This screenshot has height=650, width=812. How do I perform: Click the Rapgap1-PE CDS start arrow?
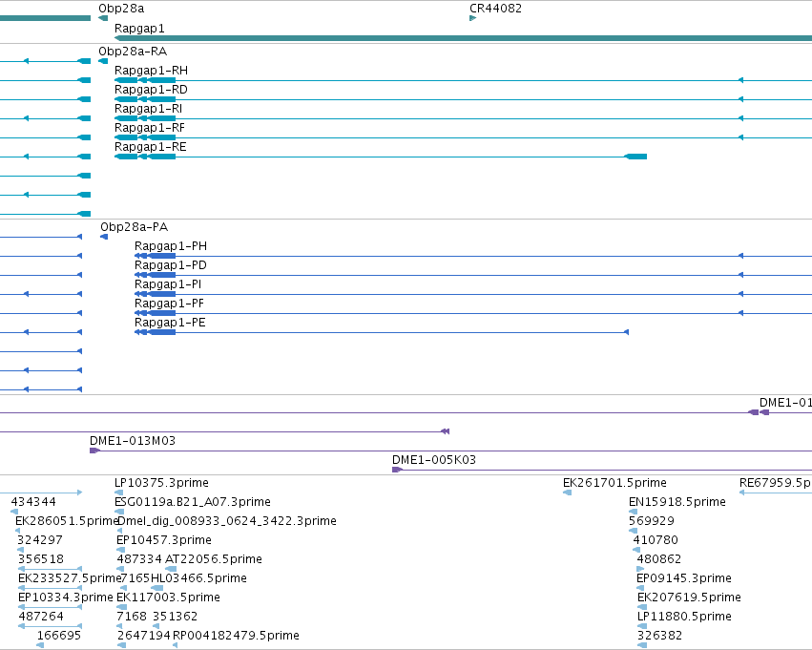pos(626,332)
